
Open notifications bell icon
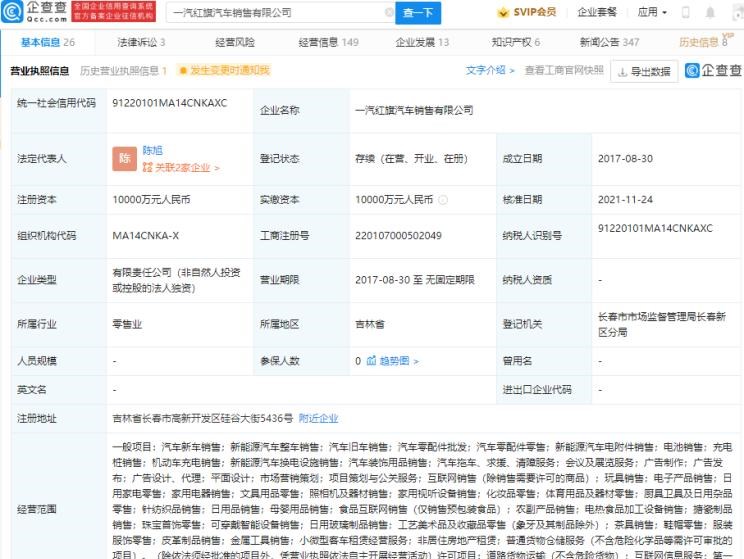710,12
